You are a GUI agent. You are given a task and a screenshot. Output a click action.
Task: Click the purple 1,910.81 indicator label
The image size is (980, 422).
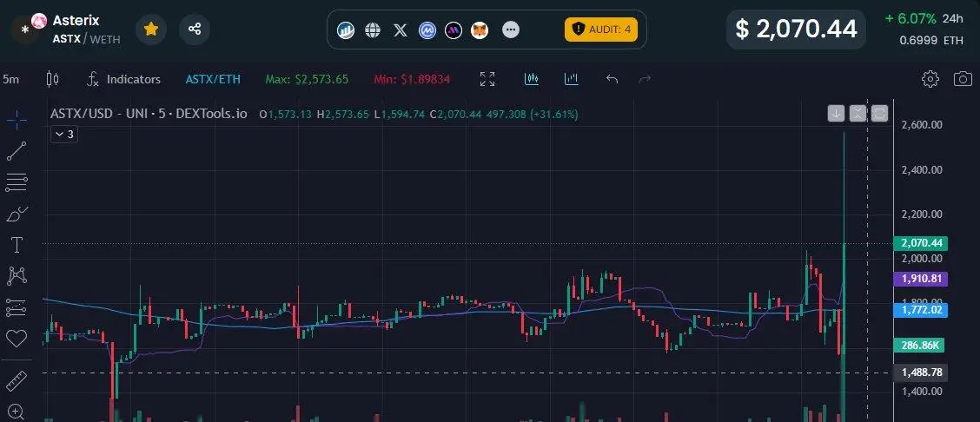pos(921,279)
